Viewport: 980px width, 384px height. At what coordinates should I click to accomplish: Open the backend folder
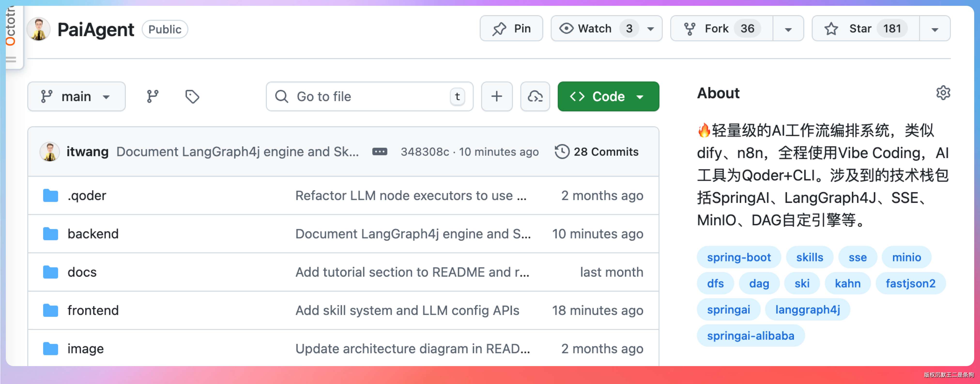(93, 234)
